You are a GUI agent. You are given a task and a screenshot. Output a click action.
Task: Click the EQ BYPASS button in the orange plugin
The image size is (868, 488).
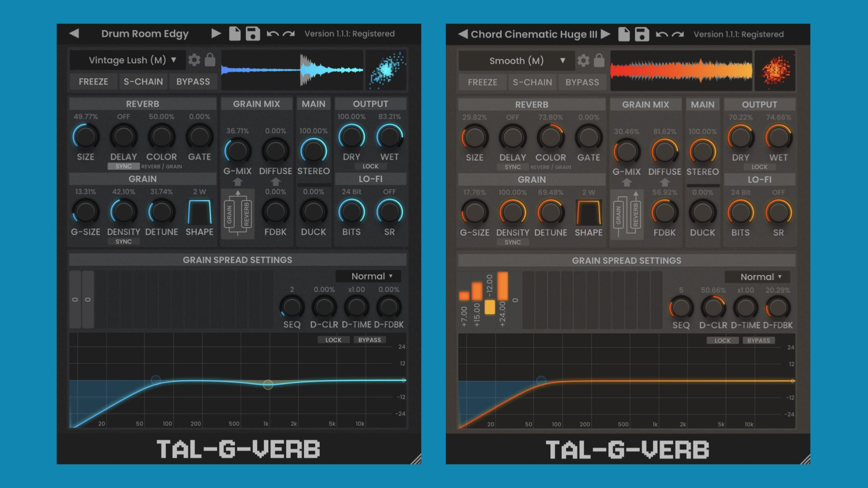pos(758,341)
